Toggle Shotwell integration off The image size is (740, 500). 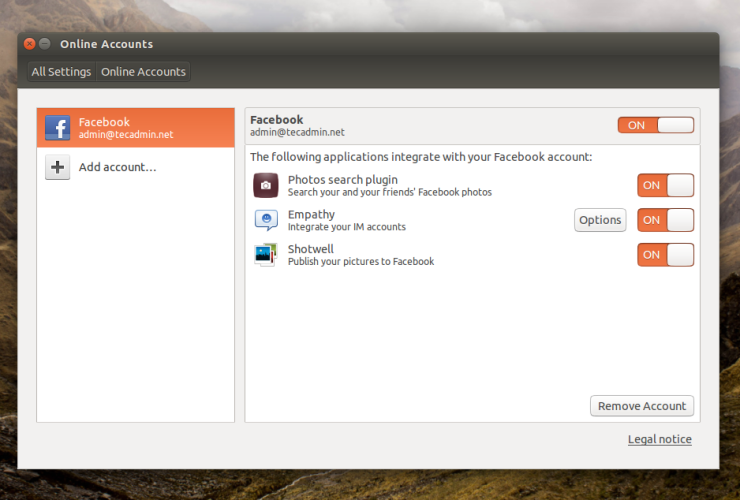(665, 255)
